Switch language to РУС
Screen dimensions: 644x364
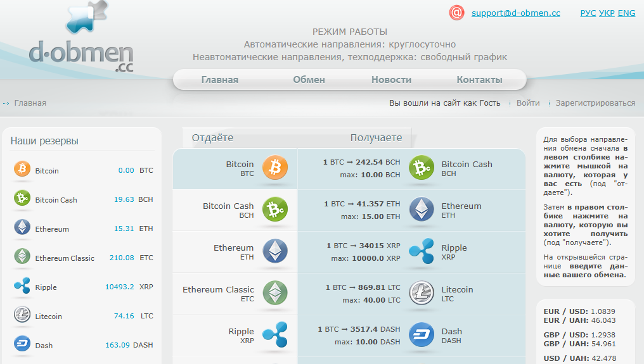click(x=588, y=13)
